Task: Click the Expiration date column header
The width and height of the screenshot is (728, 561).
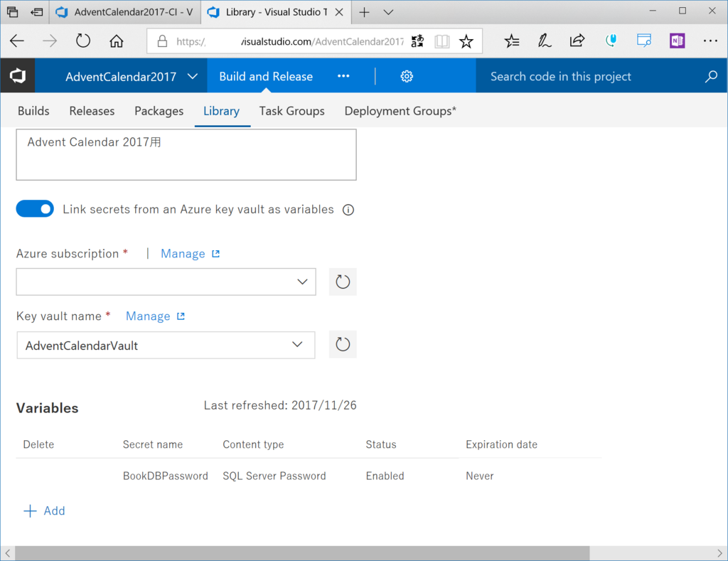Action: (x=501, y=444)
